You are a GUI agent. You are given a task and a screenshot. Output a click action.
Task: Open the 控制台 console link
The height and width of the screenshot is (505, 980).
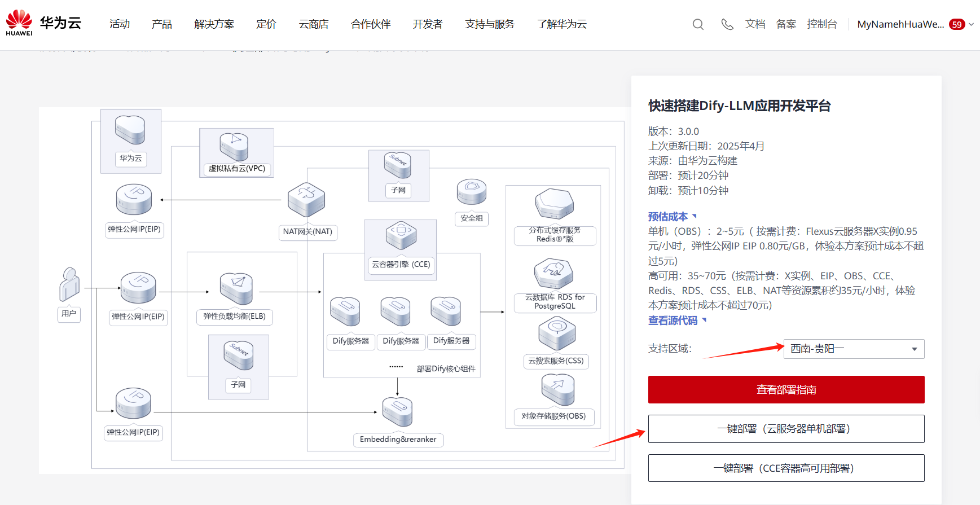pyautogui.click(x=822, y=24)
